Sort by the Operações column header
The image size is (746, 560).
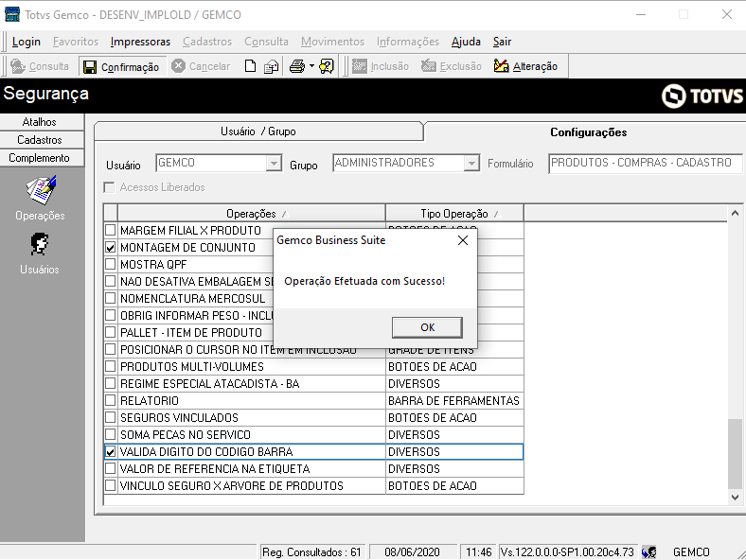pos(251,214)
